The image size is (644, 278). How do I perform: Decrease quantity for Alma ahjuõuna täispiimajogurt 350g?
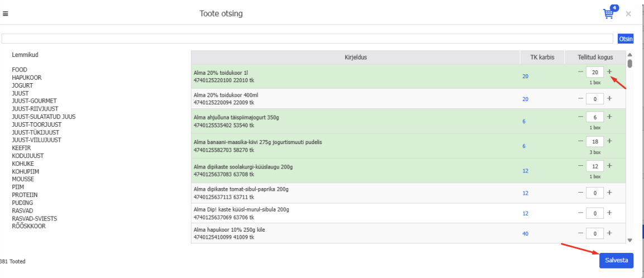click(x=581, y=117)
